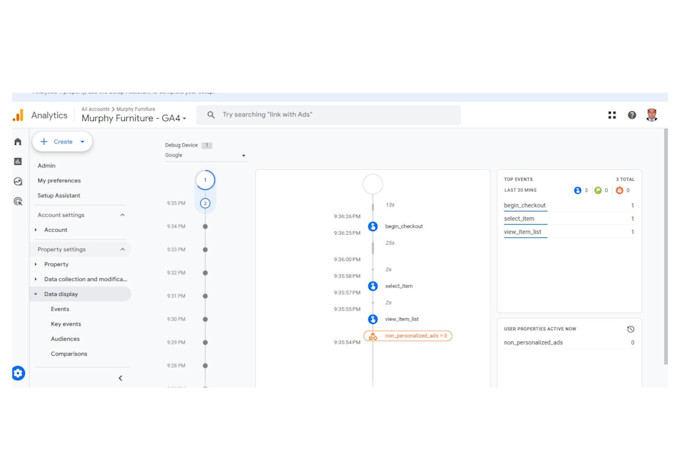This screenshot has height=459, width=680.
Task: Click the empty circle atop seconds stream
Action: (373, 184)
